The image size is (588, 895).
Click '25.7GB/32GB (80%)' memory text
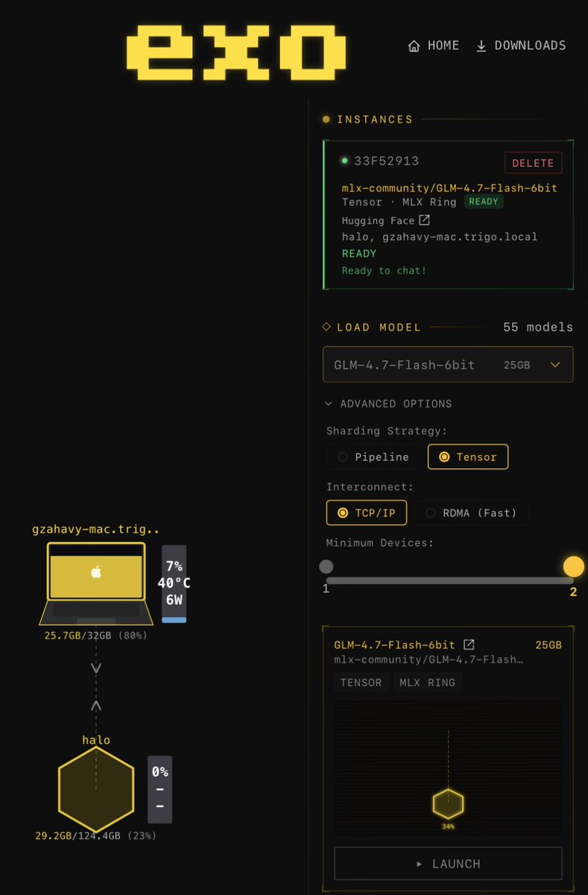coord(95,636)
